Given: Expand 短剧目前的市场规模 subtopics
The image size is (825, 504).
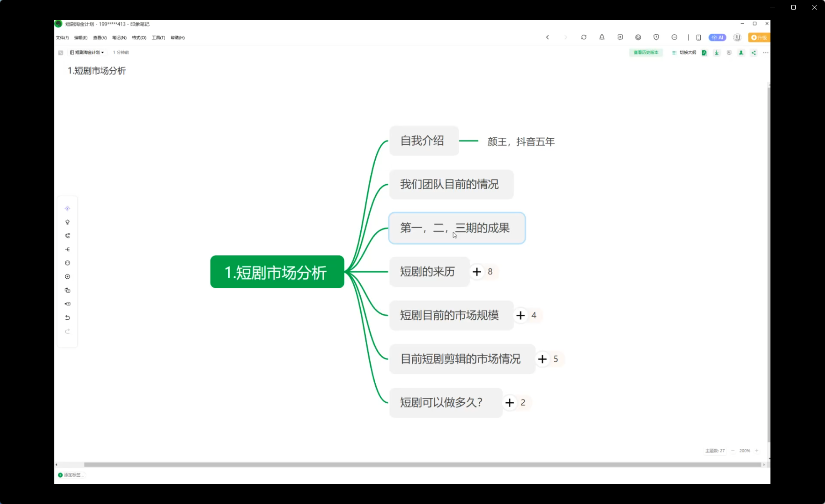Looking at the screenshot, I should [x=520, y=316].
